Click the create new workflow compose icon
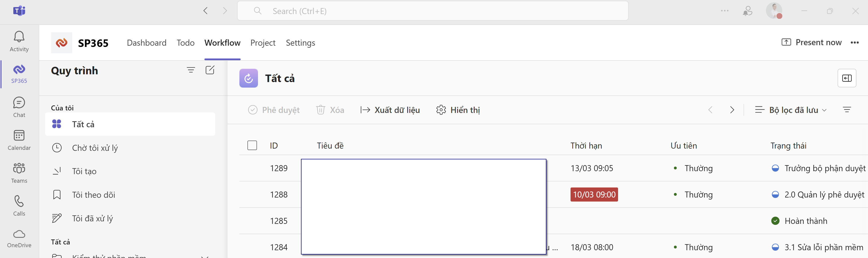 (210, 70)
